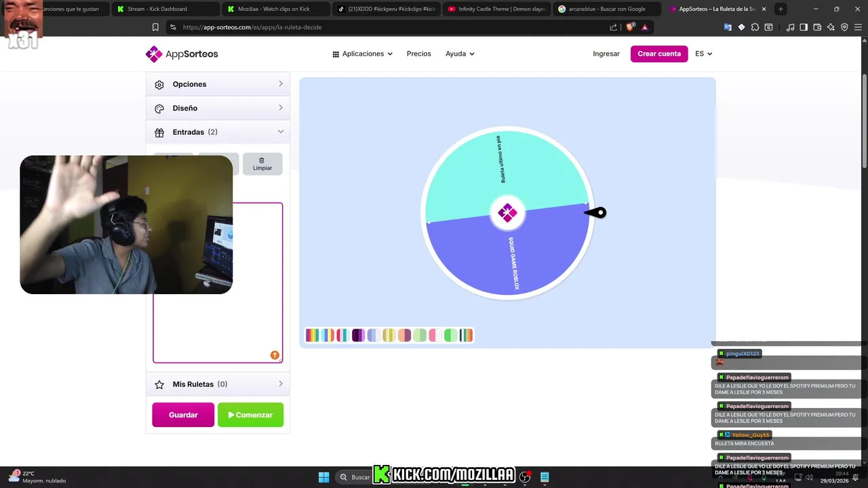Screen dimensions: 868x488
Task: Select the rainbow color palette
Action: (x=312, y=335)
